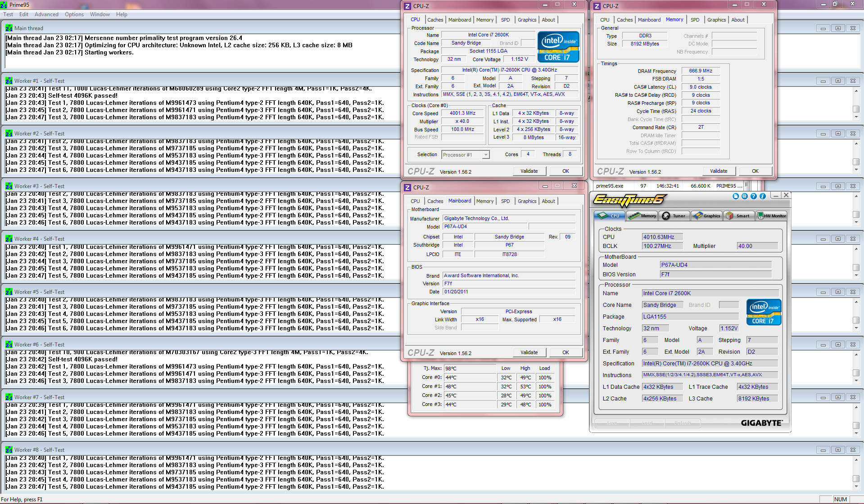Click the Core Voltage value 1.152 V
This screenshot has height=504, width=864.
pos(519,59)
